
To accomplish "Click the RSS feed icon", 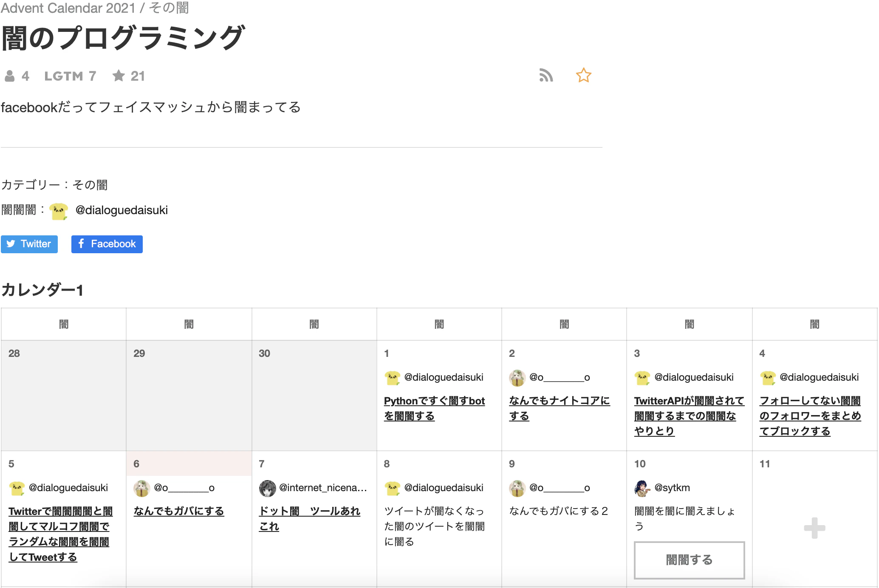I will pyautogui.click(x=546, y=75).
